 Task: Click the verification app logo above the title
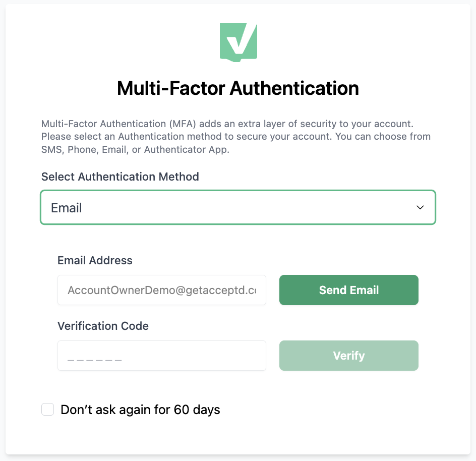238,42
